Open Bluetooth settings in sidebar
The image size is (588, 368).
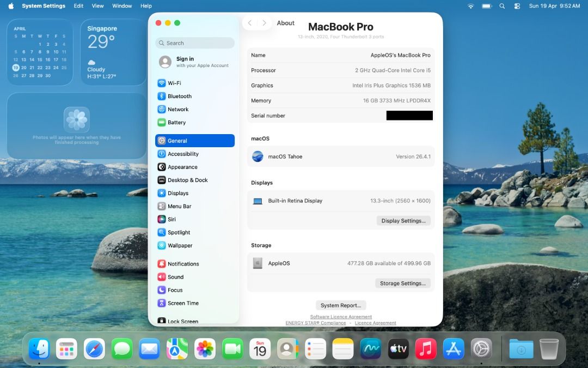coord(194,96)
